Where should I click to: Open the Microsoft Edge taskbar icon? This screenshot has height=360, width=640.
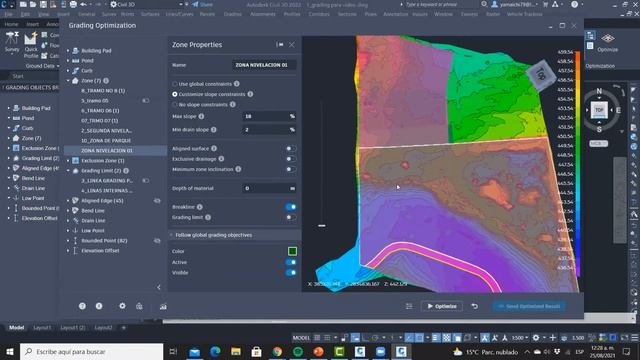pyautogui.click(x=215, y=351)
